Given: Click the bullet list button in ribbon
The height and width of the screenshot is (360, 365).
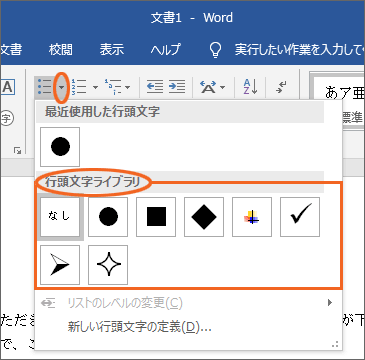Looking at the screenshot, I should (44, 87).
